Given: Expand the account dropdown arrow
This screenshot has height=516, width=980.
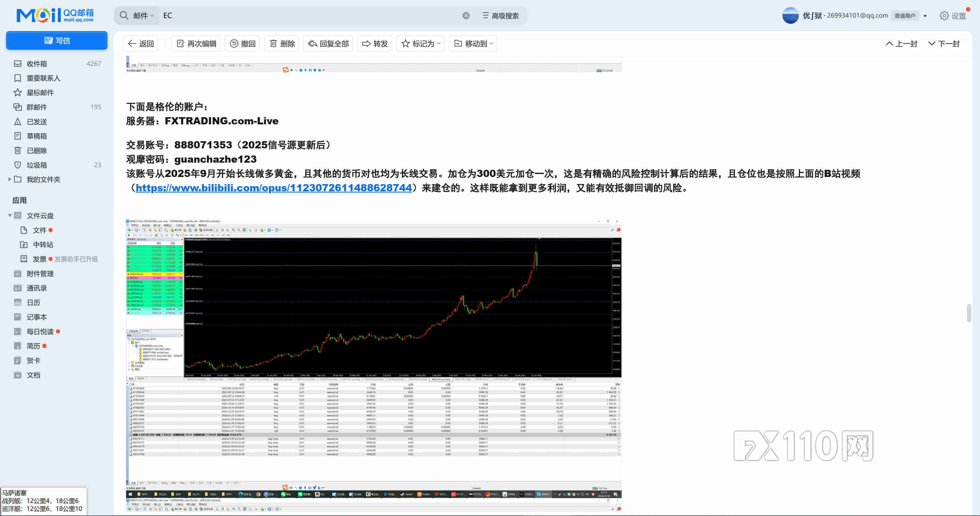Looking at the screenshot, I should (x=925, y=16).
